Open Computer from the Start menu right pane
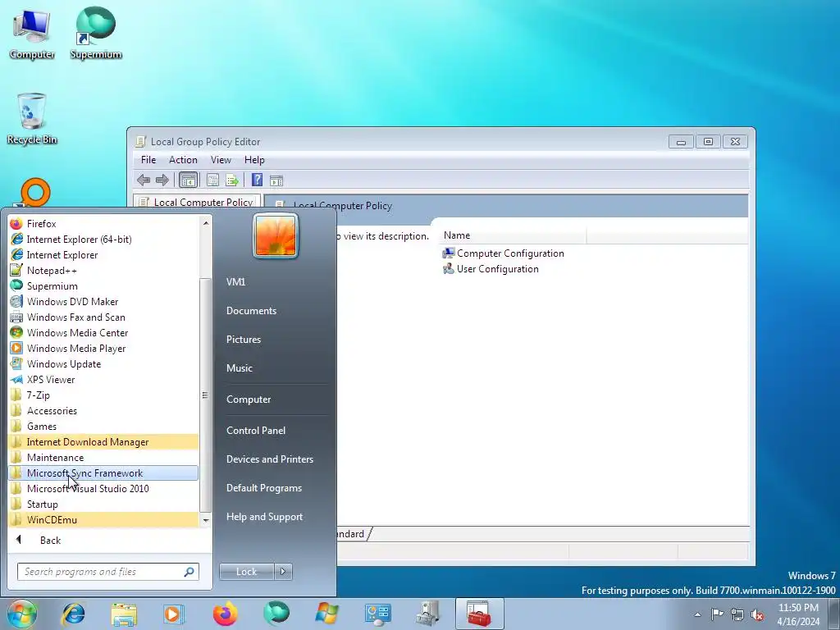This screenshot has width=840, height=630. pyautogui.click(x=248, y=399)
